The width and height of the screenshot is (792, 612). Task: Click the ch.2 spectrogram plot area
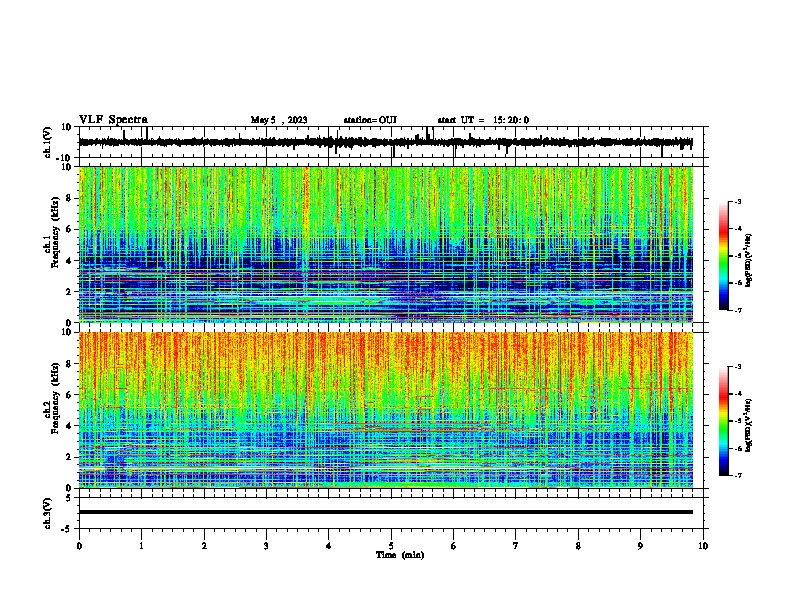click(x=386, y=410)
